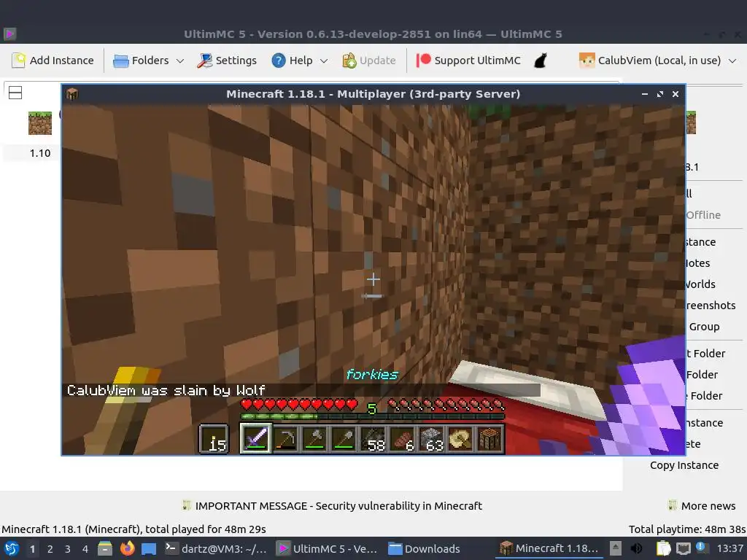Screen dimensions: 747x560
Task: Click the offhand slot with 15 items
Action: pos(214,438)
